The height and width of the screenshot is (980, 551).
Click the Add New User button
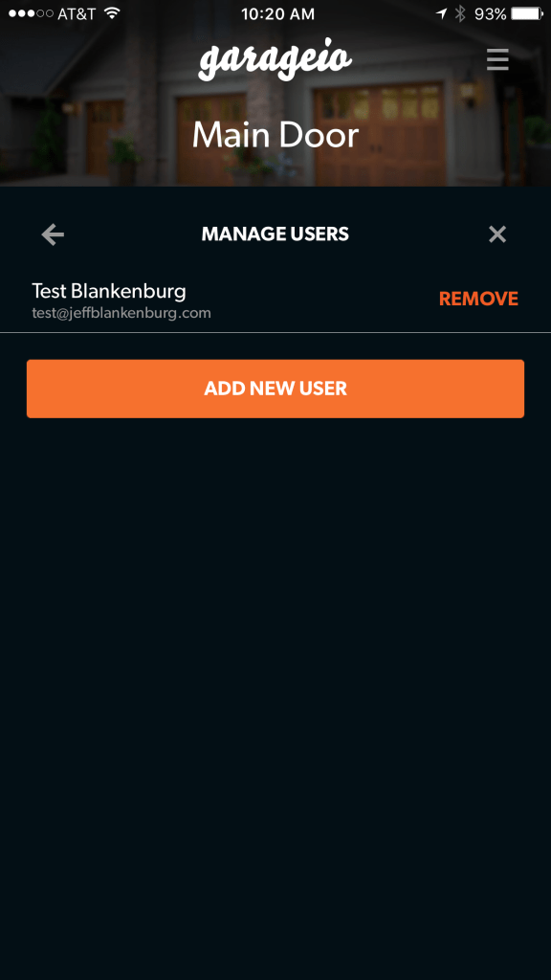(x=275, y=389)
